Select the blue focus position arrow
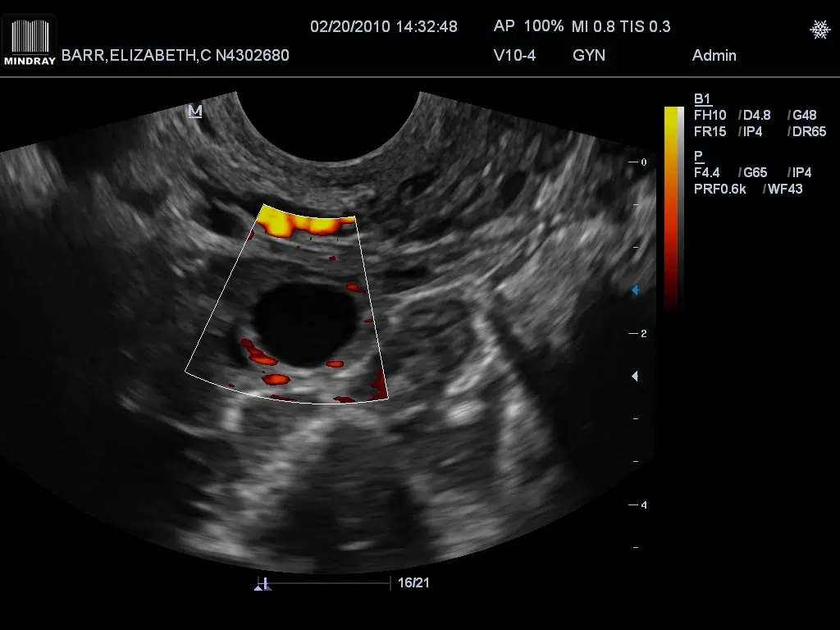The image size is (840, 630). point(634,290)
